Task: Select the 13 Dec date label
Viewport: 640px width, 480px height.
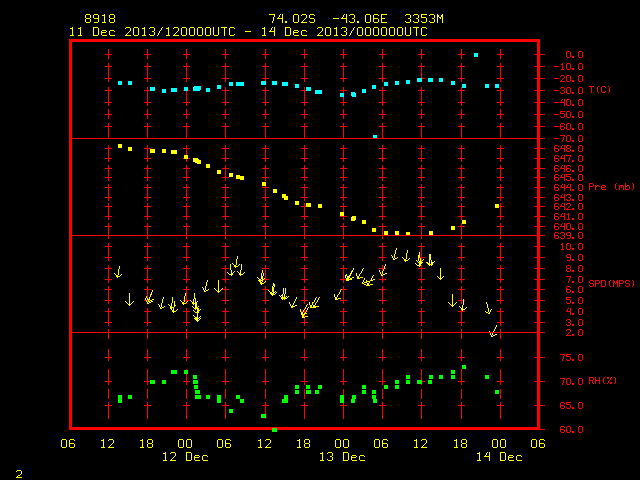Action: coord(342,457)
